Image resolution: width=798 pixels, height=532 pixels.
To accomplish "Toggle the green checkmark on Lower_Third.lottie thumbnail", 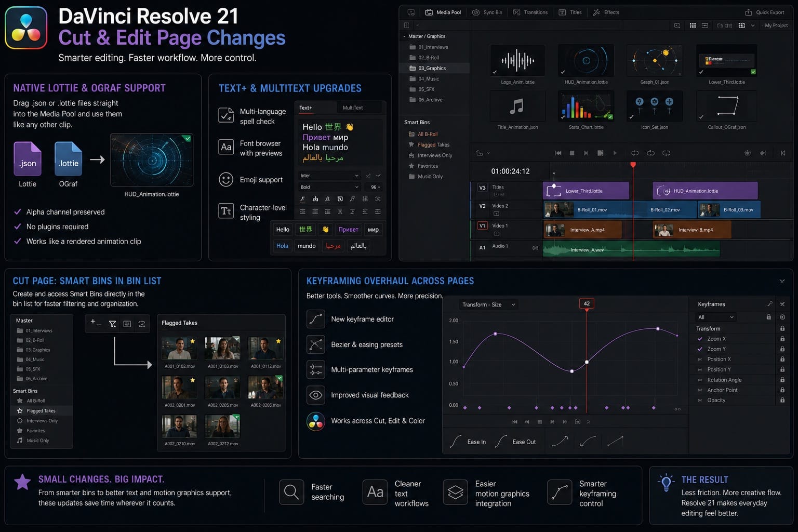I will point(753,72).
